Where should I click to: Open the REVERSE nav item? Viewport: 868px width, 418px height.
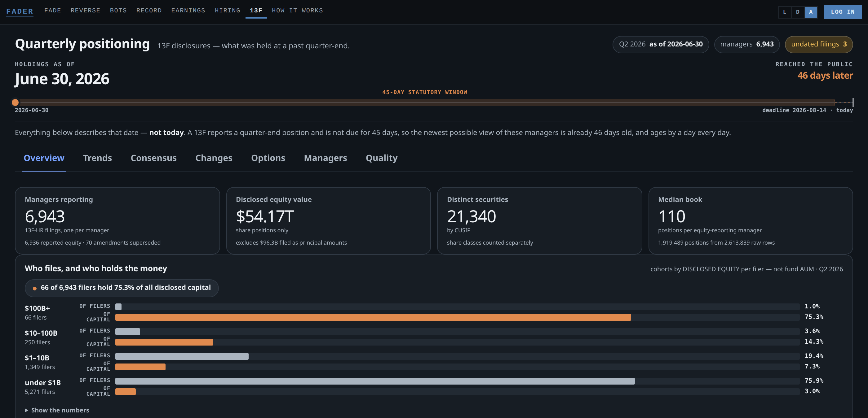click(x=85, y=11)
